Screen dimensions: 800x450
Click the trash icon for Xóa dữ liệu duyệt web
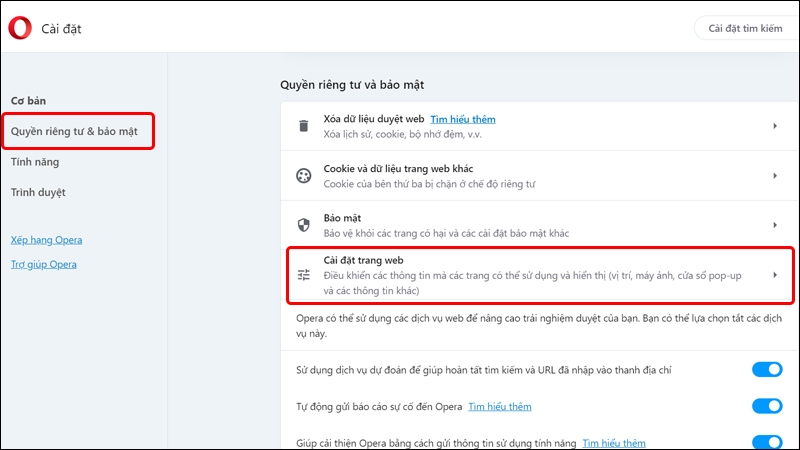point(304,126)
